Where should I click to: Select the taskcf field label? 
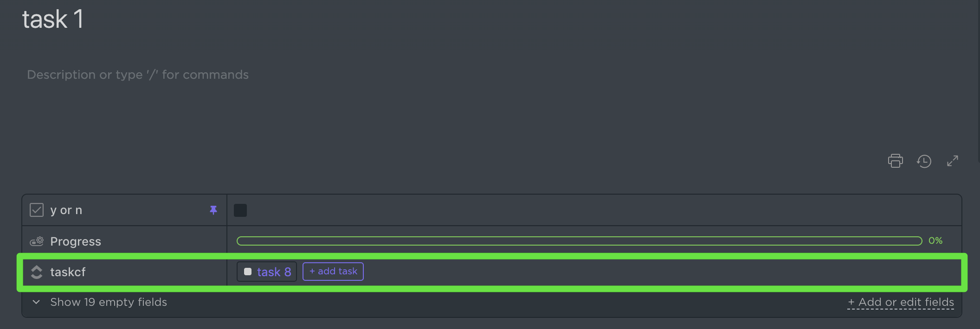[x=68, y=272]
